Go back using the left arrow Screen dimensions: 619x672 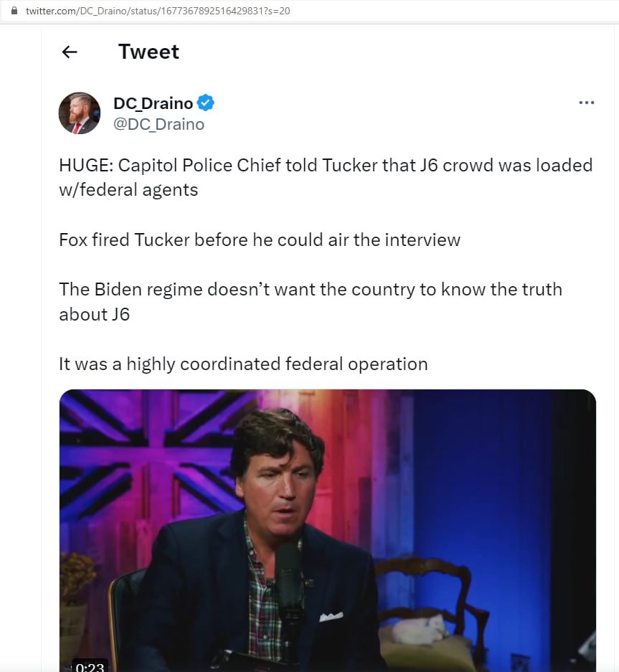coord(69,52)
